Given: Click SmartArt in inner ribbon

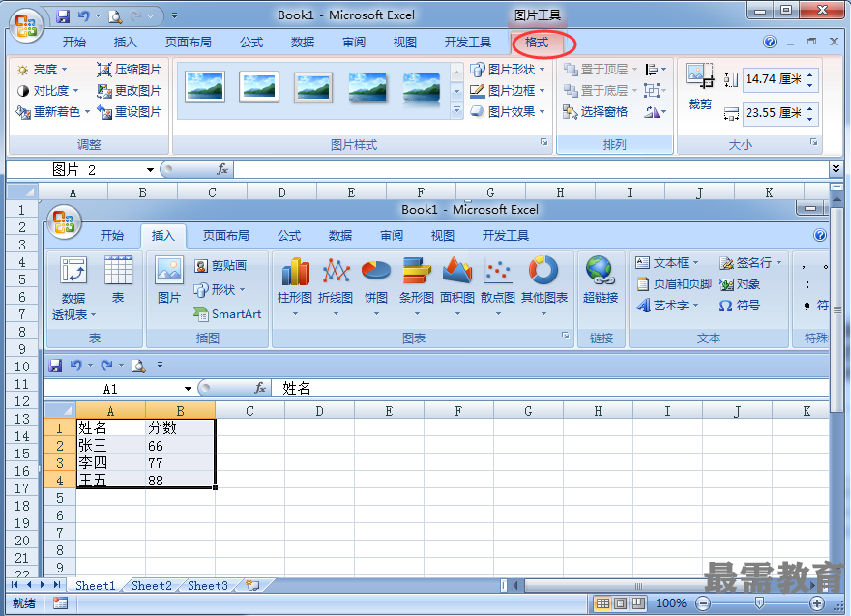Looking at the screenshot, I should [227, 313].
